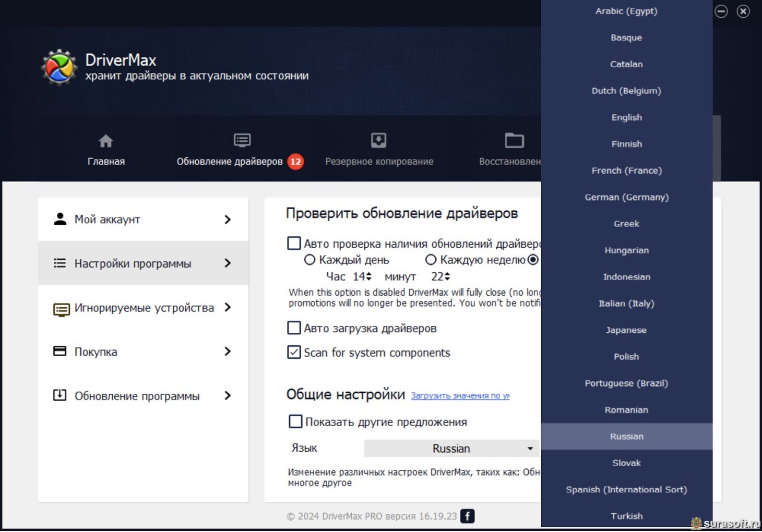Viewport: 762px width, 532px height.
Task: Enable 'Авто загрузка драйверов' checkbox
Action: 294,328
